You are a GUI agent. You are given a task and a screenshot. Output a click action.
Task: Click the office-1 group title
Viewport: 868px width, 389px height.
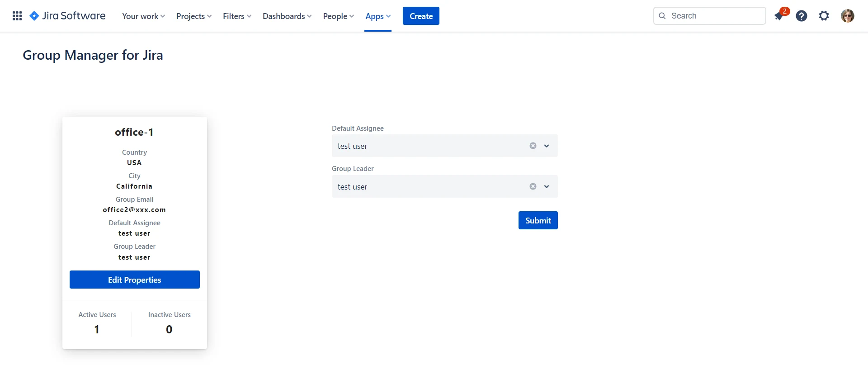(x=134, y=132)
